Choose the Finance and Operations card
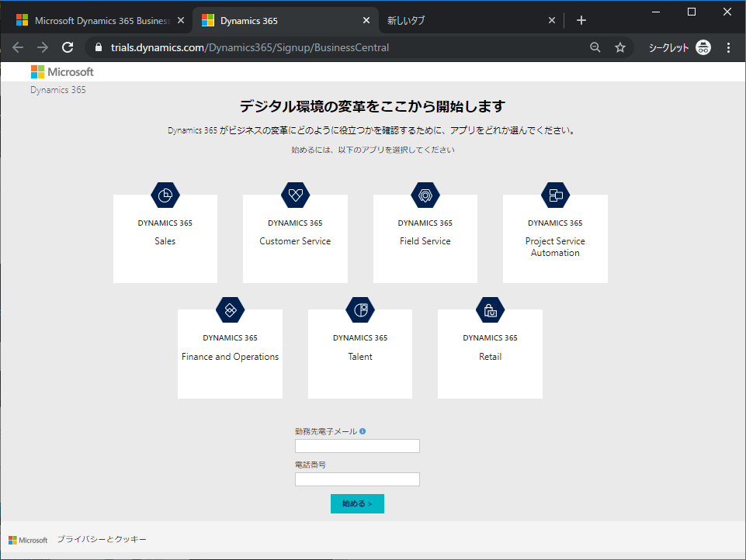Screen dimensions: 746x560 [231, 354]
